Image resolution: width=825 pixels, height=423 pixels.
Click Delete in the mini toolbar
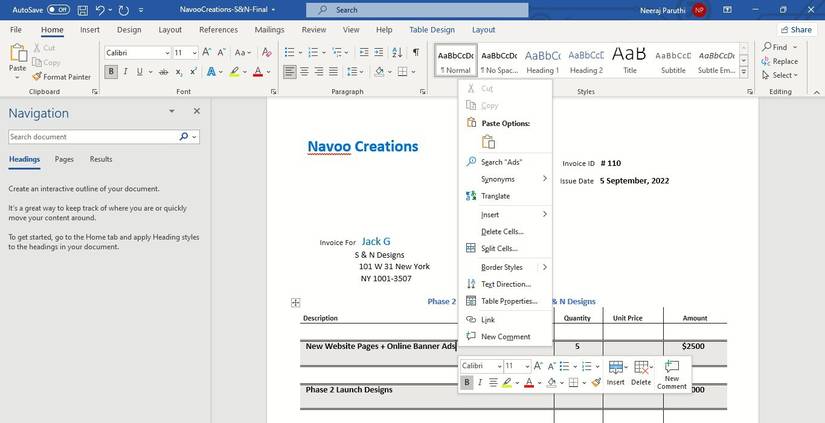pos(641,374)
